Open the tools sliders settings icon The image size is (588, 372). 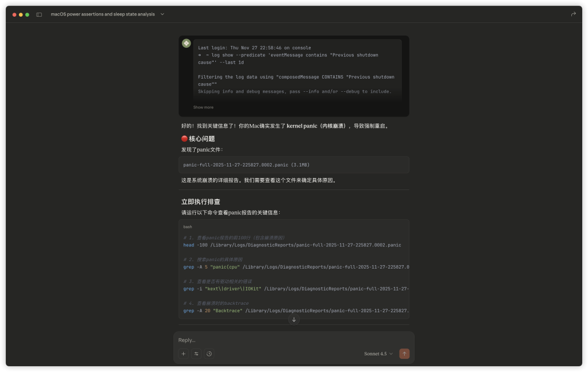tap(196, 354)
